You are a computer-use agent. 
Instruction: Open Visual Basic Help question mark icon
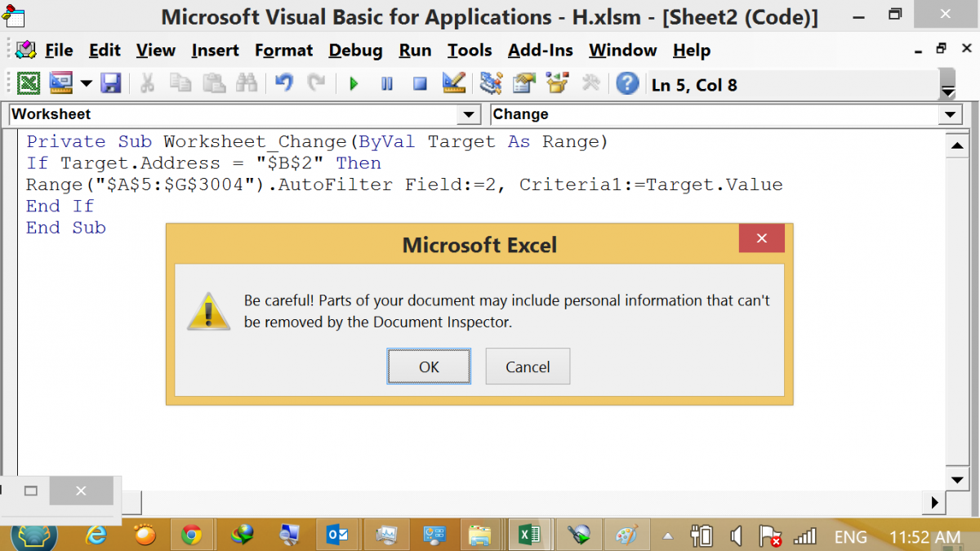point(627,82)
